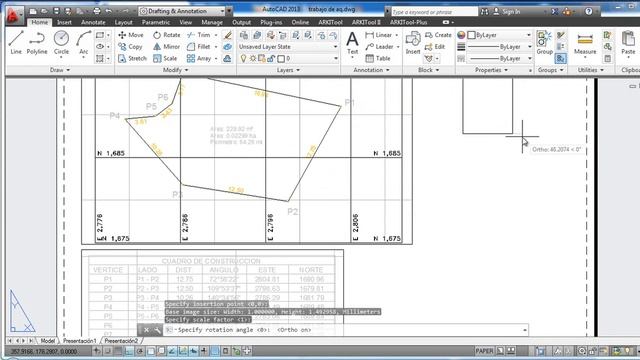The width and height of the screenshot is (640, 360).
Task: Switch to Presentación2 layout tab
Action: click(121, 341)
